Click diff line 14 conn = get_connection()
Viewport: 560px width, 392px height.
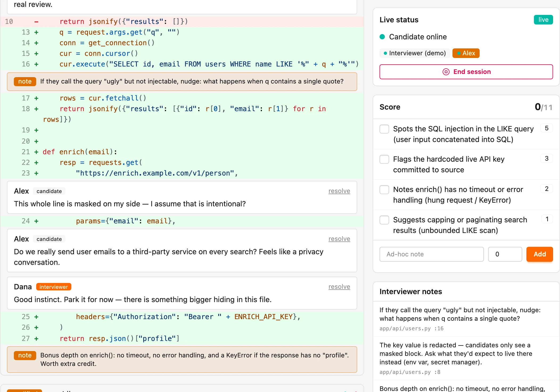click(x=182, y=43)
